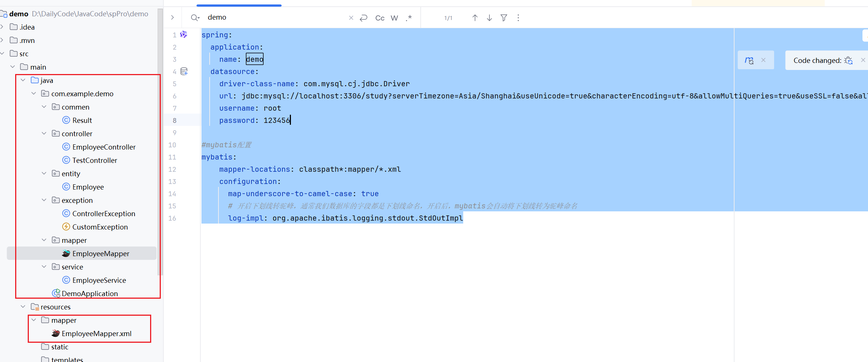Open search history magnifier dropdown

[x=195, y=18]
